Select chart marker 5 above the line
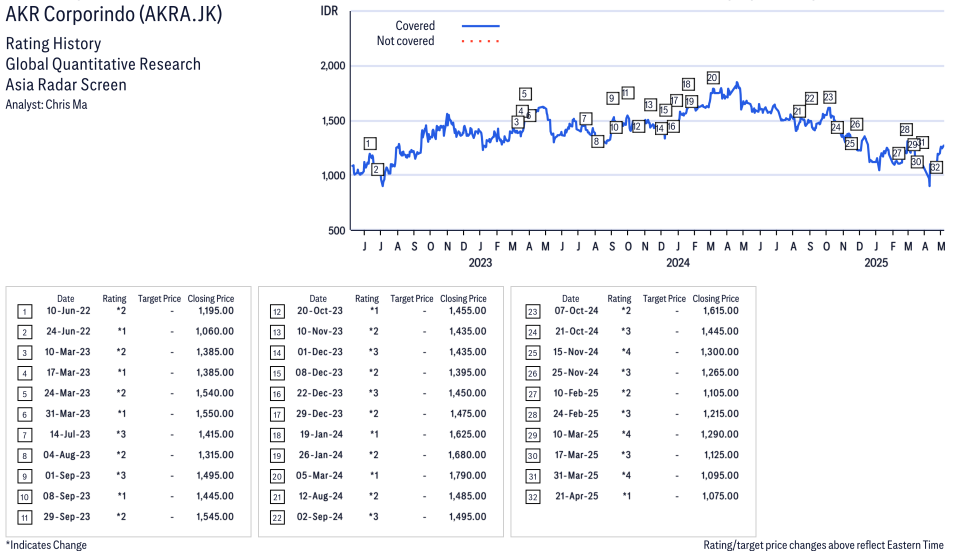Viewport: 955px width, 551px height. (525, 94)
